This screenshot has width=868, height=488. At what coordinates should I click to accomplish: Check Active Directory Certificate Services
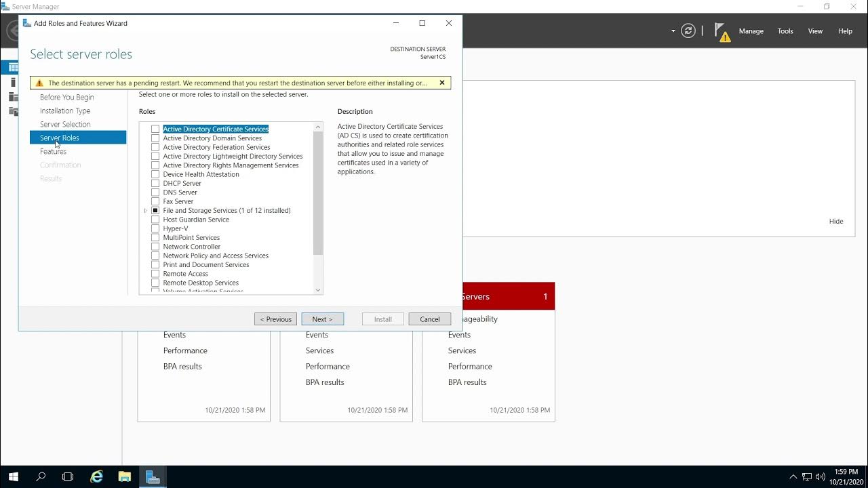tap(155, 129)
